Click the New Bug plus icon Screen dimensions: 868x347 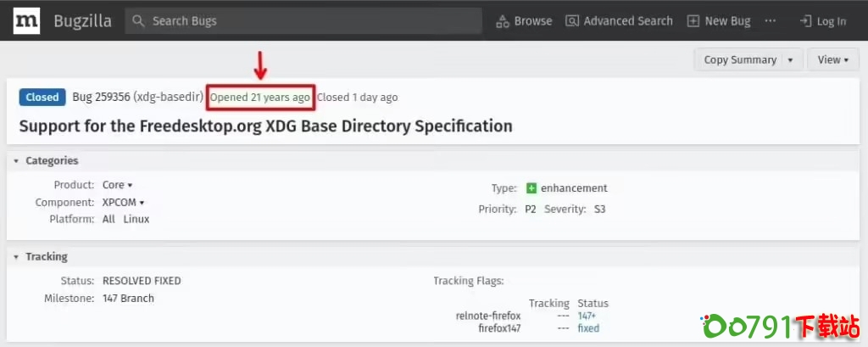[x=693, y=21]
